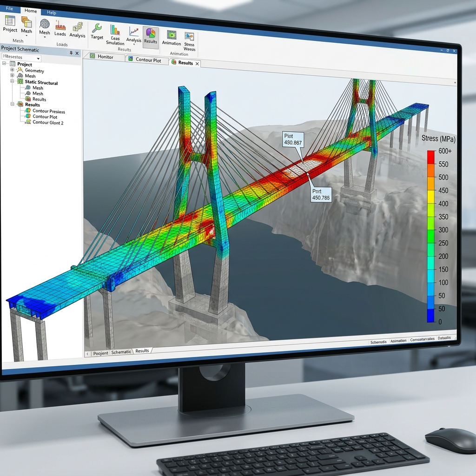Launch the Ceas Smulation bar-chart tool

(115, 34)
